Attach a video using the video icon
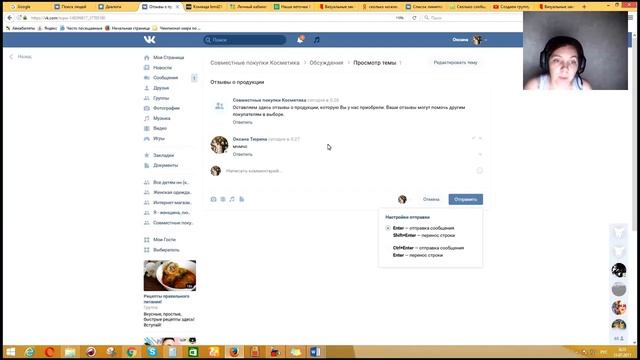The height and width of the screenshot is (360, 640). click(223, 199)
